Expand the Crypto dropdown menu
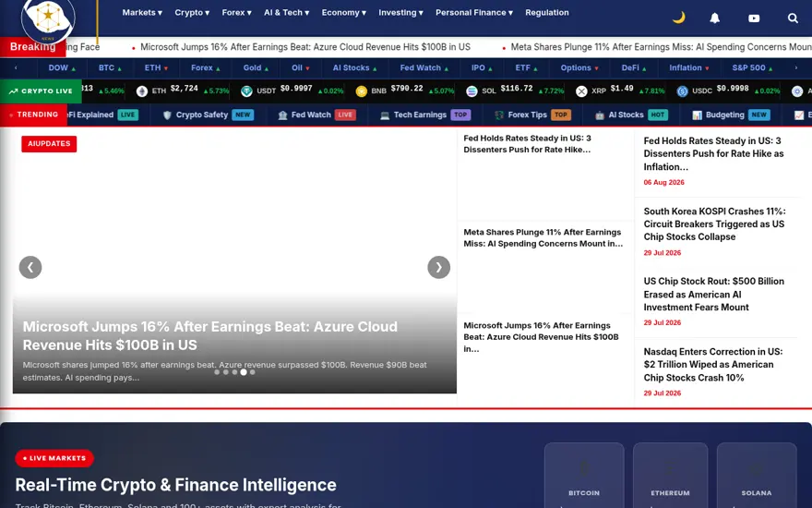The width and height of the screenshot is (812, 508). 192,12
